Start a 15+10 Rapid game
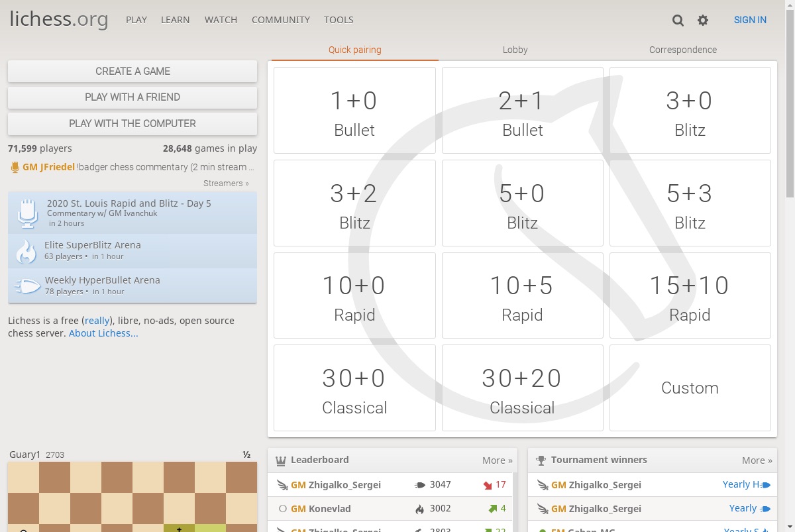Image resolution: width=795 pixels, height=532 pixels. click(690, 295)
